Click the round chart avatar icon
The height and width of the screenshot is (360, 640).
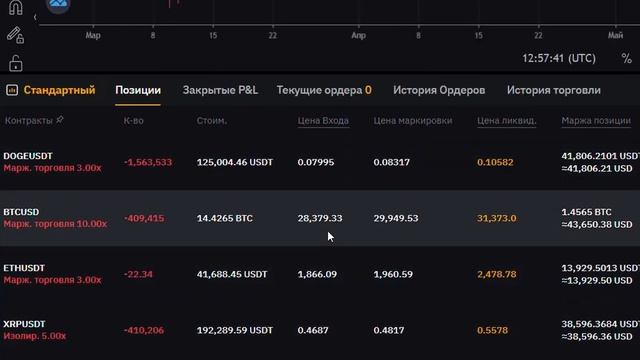point(58,5)
